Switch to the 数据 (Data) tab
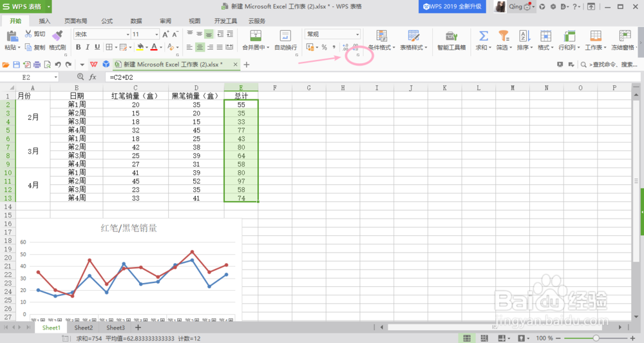This screenshot has width=644, height=343. pyautogui.click(x=136, y=21)
